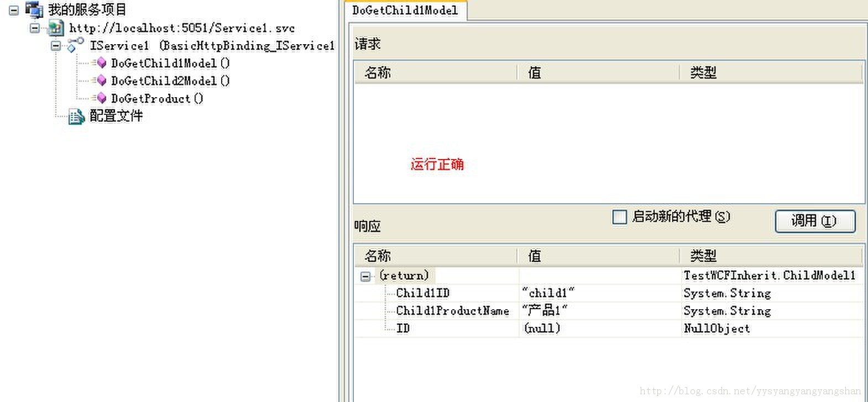
Task: Open the 配置文件 tree item
Action: point(116,116)
